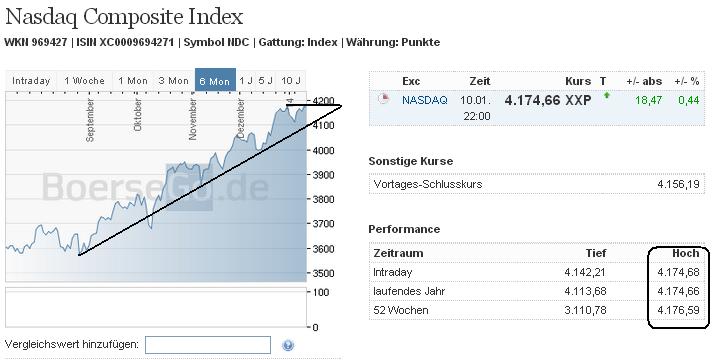
Task: Focus the Vergleichswert hinzufügen input field
Action: click(208, 345)
